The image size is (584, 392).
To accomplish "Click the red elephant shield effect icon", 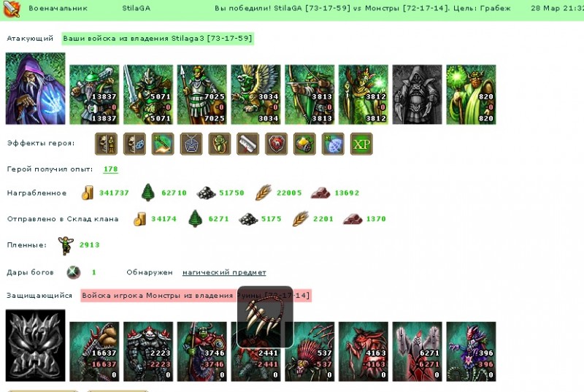I will (x=276, y=144).
